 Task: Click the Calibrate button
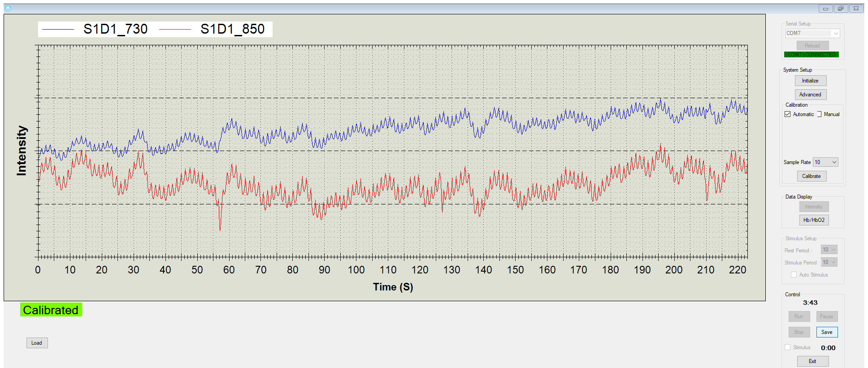812,176
